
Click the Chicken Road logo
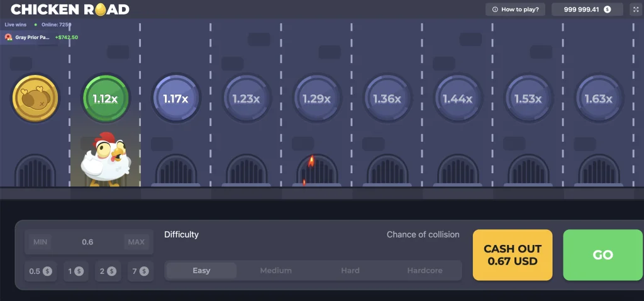click(70, 9)
